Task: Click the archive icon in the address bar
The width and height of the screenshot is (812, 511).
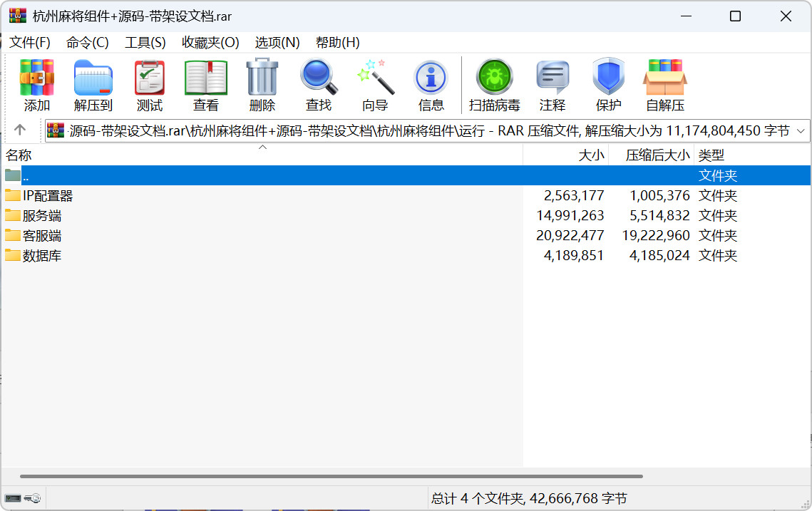Action: click(56, 130)
